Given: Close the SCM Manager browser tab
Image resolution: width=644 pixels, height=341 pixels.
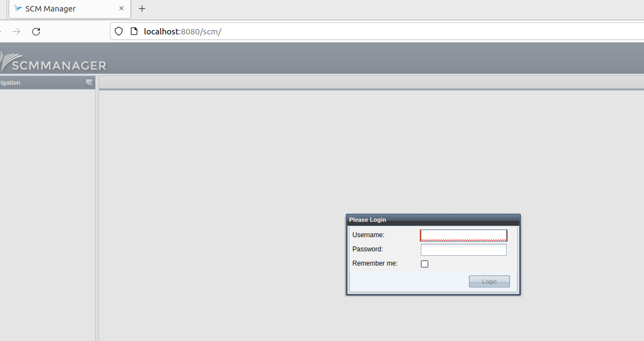Looking at the screenshot, I should (121, 8).
